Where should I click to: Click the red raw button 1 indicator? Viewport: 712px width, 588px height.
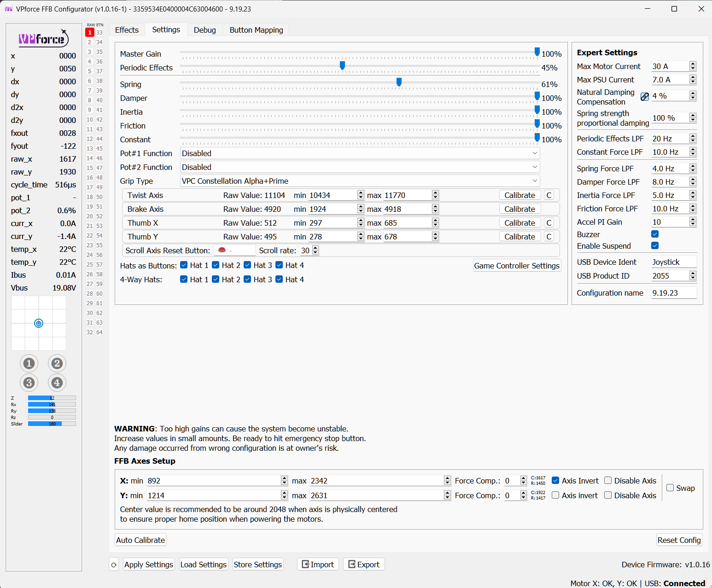point(90,32)
